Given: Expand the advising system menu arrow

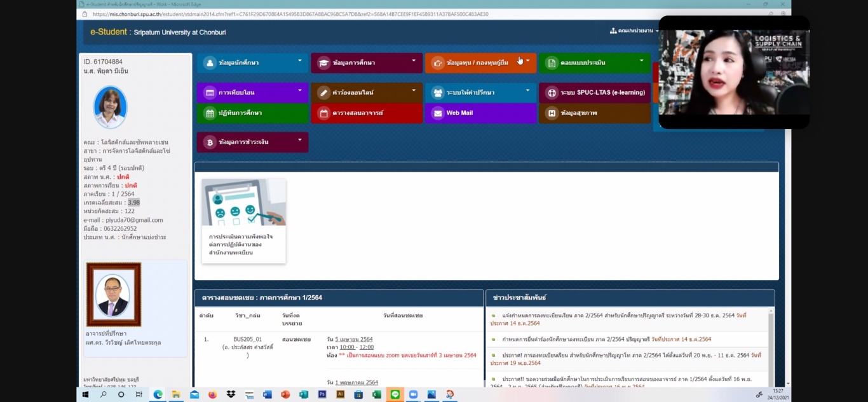Looking at the screenshot, I should [x=527, y=91].
